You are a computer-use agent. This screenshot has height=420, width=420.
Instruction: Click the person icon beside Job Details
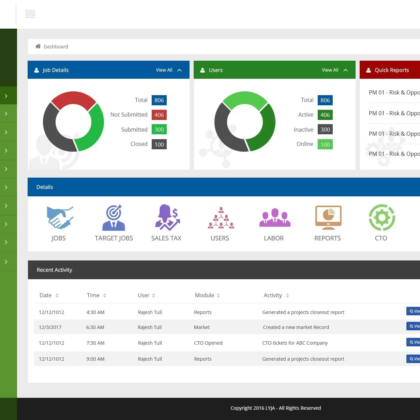point(36,70)
